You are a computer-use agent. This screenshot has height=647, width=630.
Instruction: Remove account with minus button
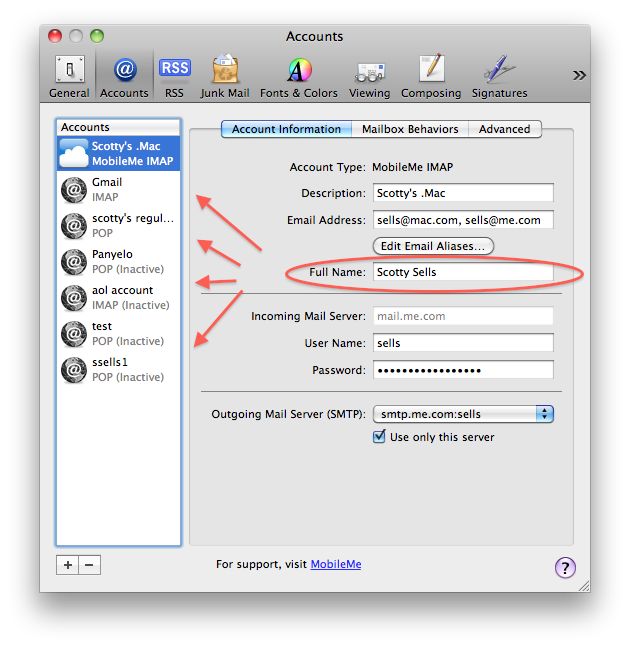89,565
